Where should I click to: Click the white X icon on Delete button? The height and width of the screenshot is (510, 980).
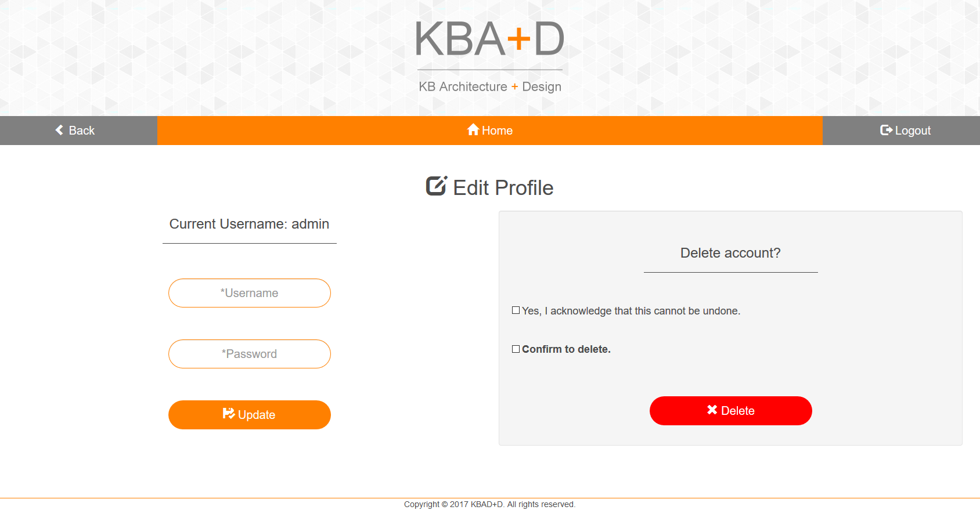[712, 410]
